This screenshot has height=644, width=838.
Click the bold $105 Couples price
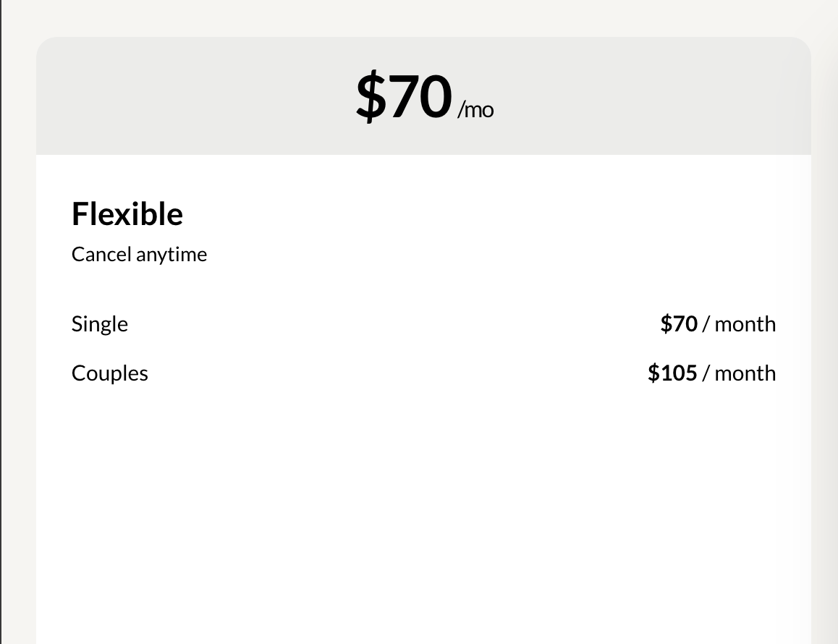coord(672,373)
